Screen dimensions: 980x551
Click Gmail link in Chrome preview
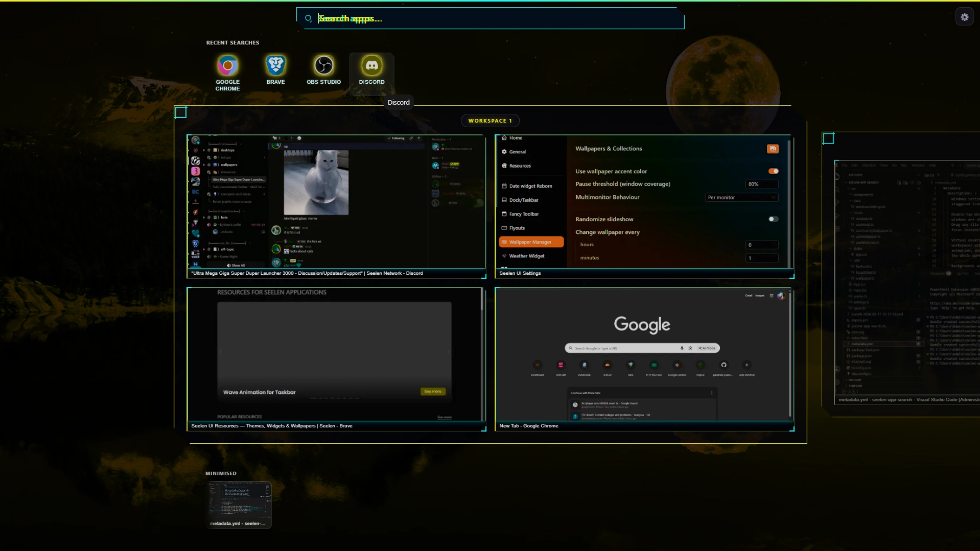(x=749, y=296)
